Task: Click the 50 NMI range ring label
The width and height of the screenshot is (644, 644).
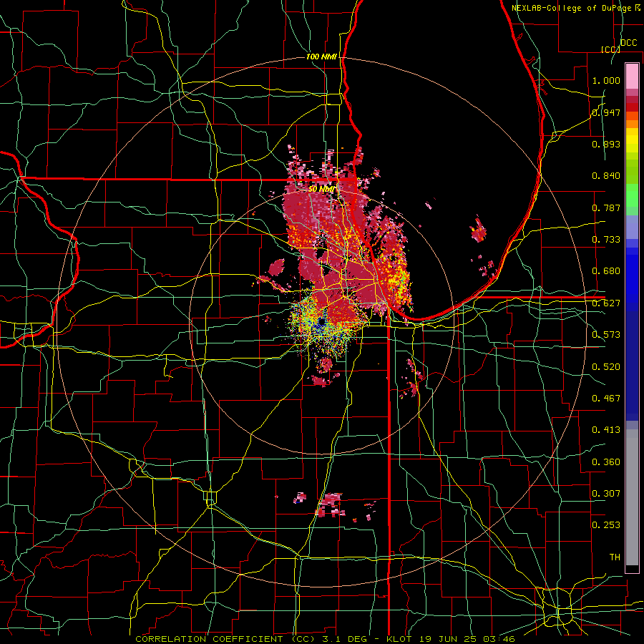Action: click(323, 189)
